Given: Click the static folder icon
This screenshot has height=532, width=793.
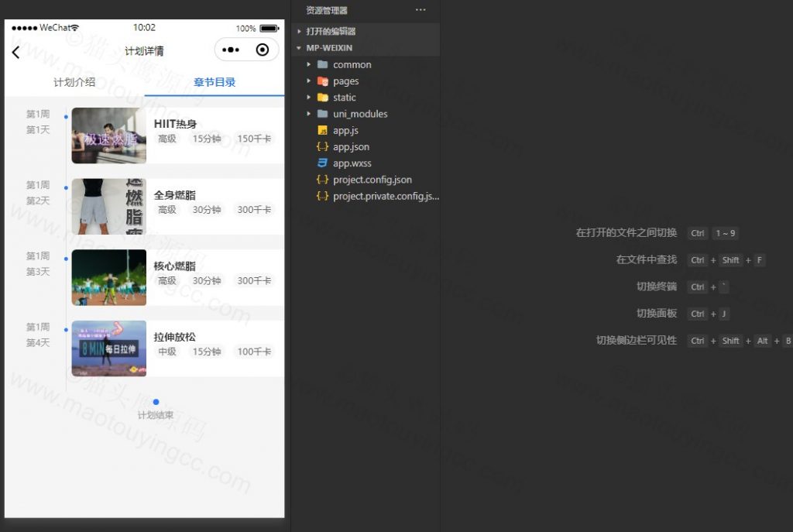Looking at the screenshot, I should (x=322, y=97).
